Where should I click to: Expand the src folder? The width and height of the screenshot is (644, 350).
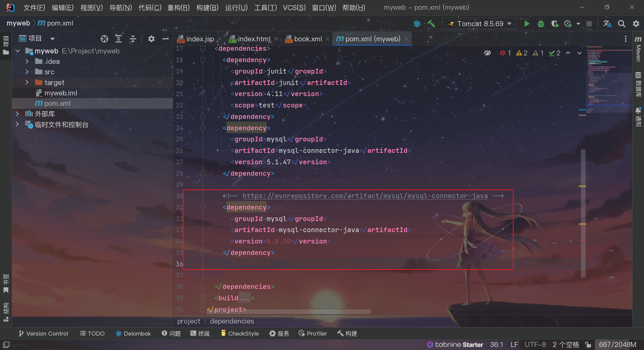[27, 72]
